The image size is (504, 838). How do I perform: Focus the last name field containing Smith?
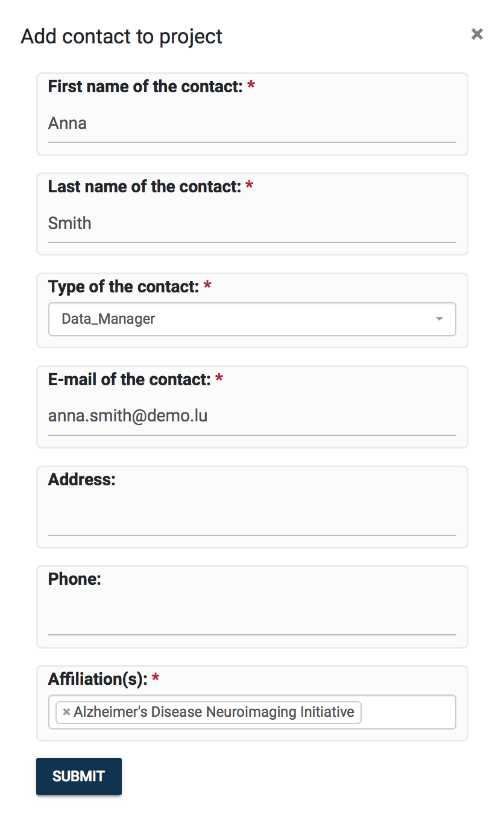click(252, 224)
